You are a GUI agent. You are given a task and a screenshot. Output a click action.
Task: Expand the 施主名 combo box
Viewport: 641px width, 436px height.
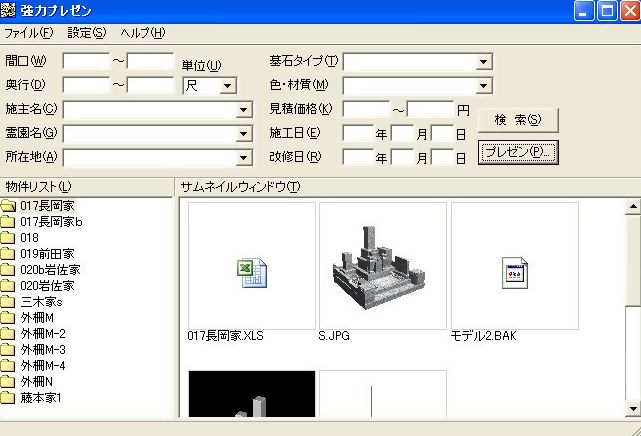click(243, 110)
